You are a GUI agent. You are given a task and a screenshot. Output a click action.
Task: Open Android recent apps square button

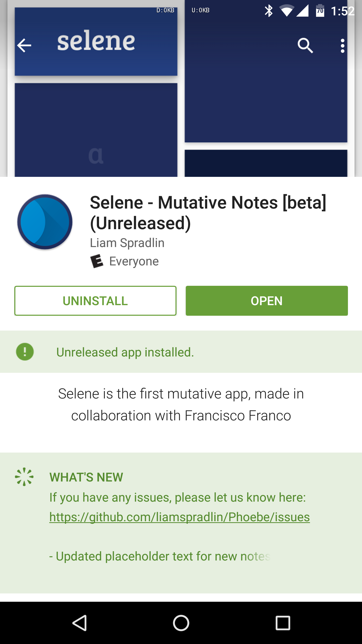[283, 623]
